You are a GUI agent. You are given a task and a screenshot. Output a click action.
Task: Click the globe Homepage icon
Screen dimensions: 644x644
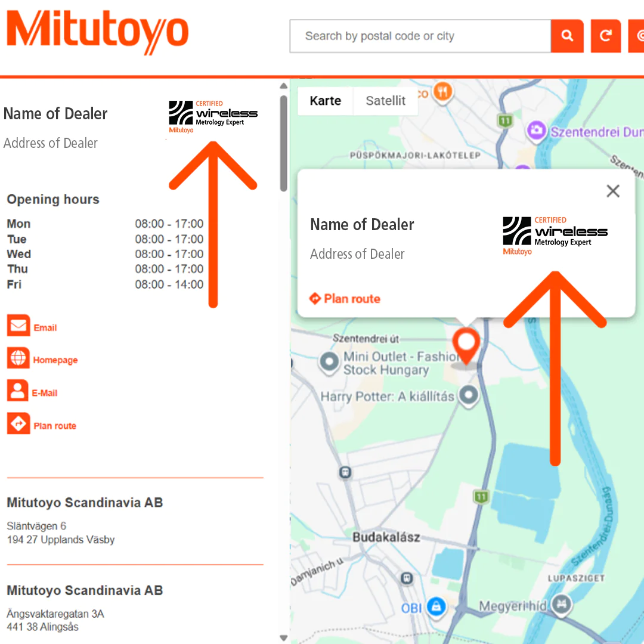click(x=18, y=359)
